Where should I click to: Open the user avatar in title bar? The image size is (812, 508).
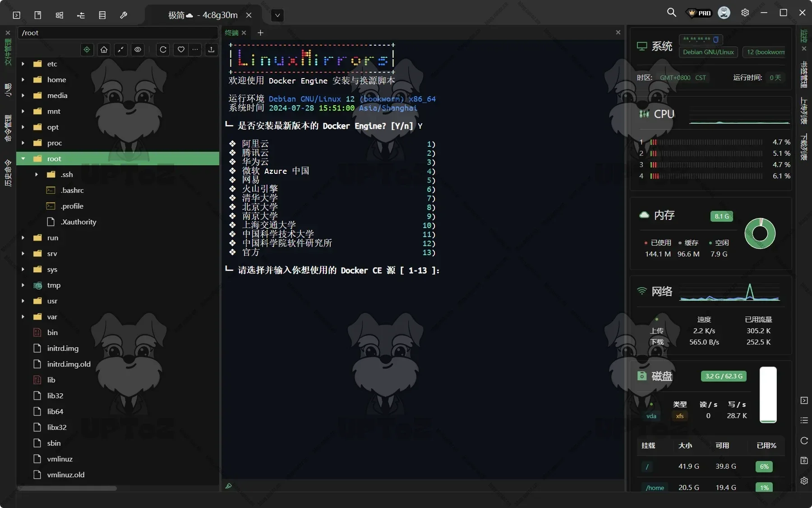724,13
